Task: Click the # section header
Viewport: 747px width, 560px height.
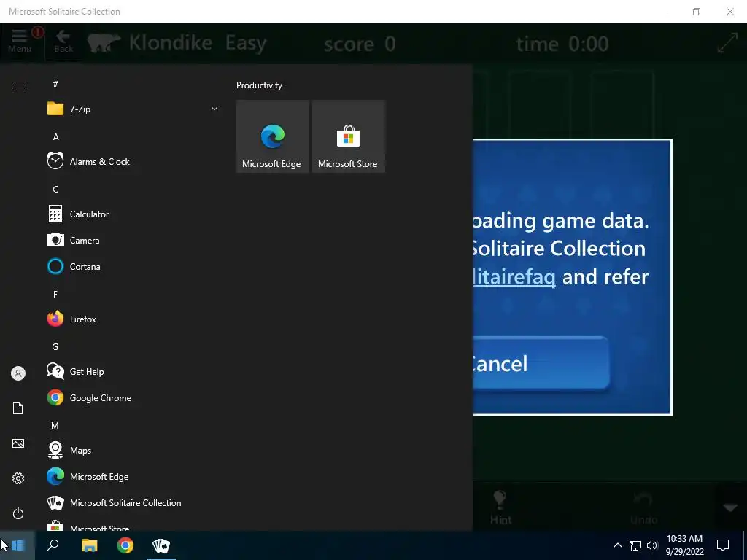Action: [x=55, y=85]
